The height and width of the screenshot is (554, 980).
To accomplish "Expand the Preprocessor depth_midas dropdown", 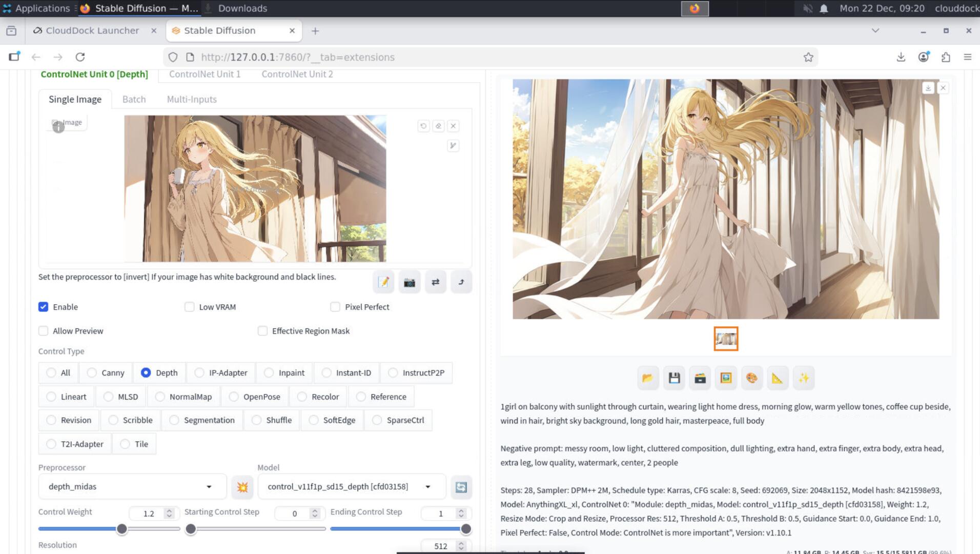I will 132,486.
